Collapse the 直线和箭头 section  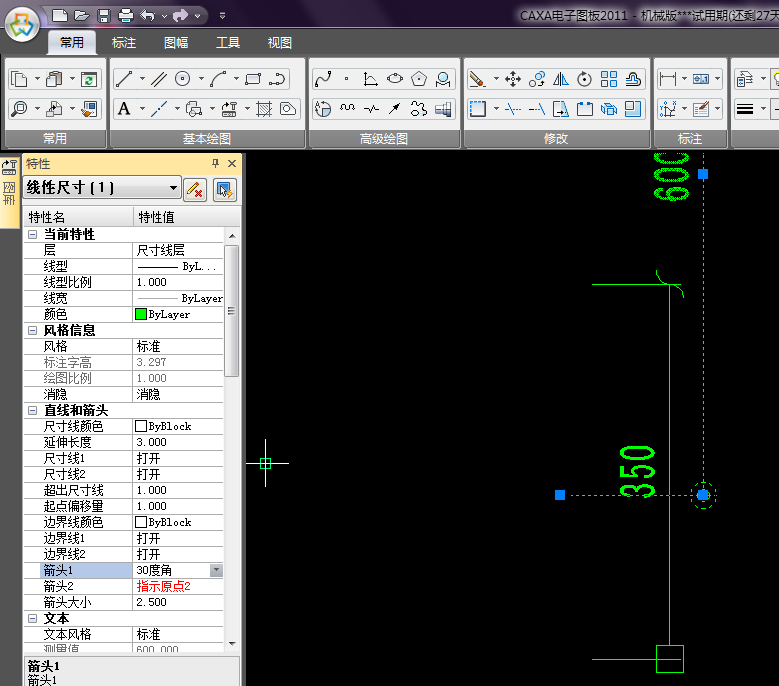[x=32, y=410]
